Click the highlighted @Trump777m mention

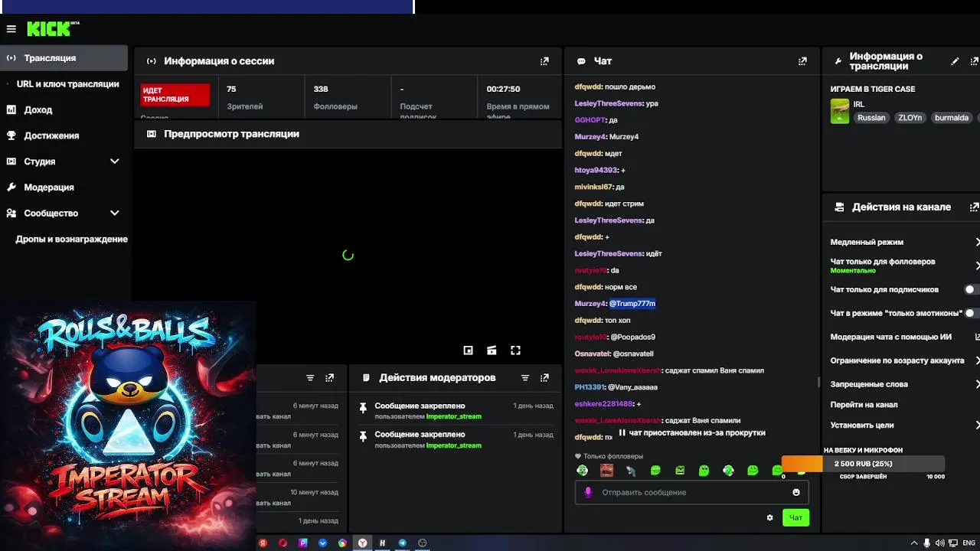[x=632, y=304]
